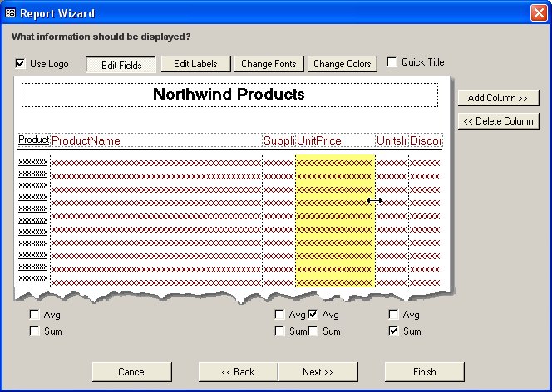Click the Edit Fields button
The image size is (552, 392).
pos(121,65)
